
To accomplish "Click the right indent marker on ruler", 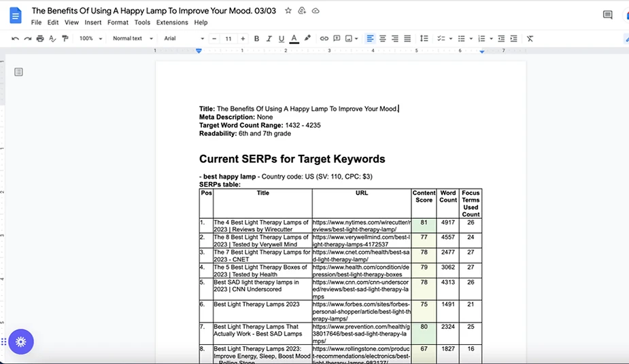I will click(481, 51).
